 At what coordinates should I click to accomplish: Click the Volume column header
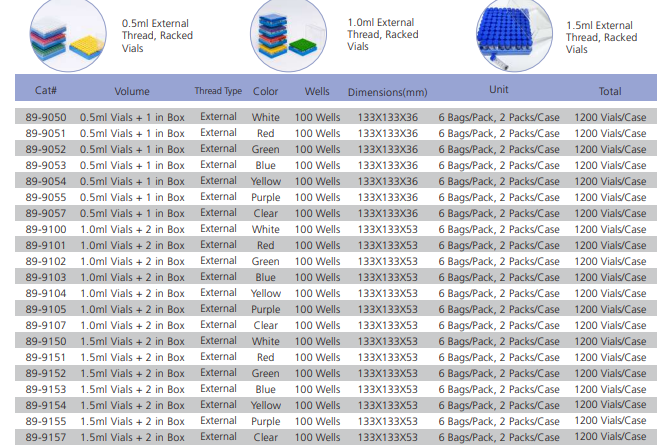(x=132, y=91)
